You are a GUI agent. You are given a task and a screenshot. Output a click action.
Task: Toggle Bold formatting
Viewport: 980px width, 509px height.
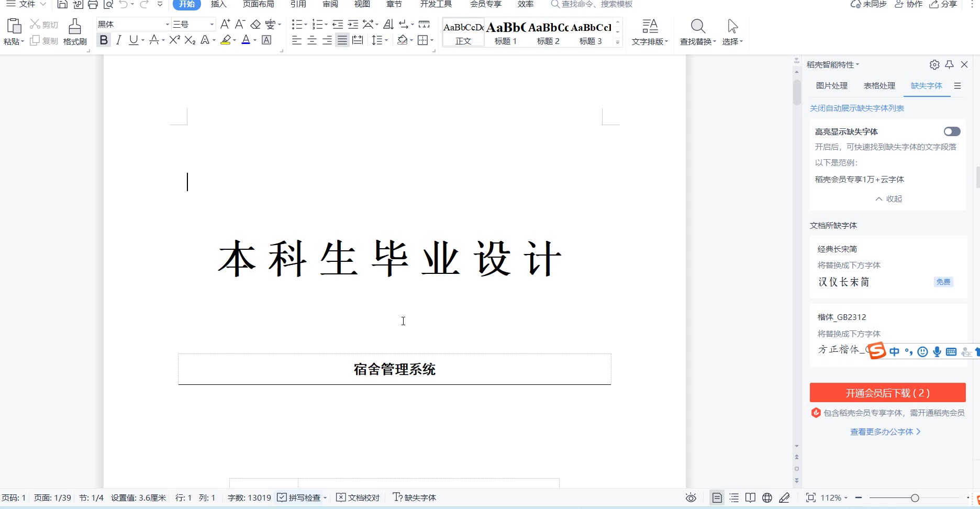tap(104, 40)
